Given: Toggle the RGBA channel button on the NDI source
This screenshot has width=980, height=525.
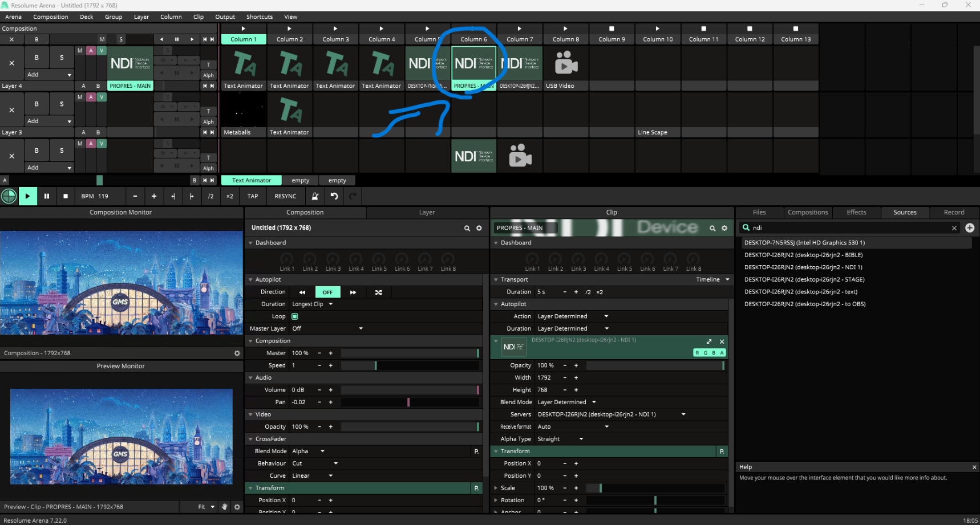Looking at the screenshot, I should (709, 353).
